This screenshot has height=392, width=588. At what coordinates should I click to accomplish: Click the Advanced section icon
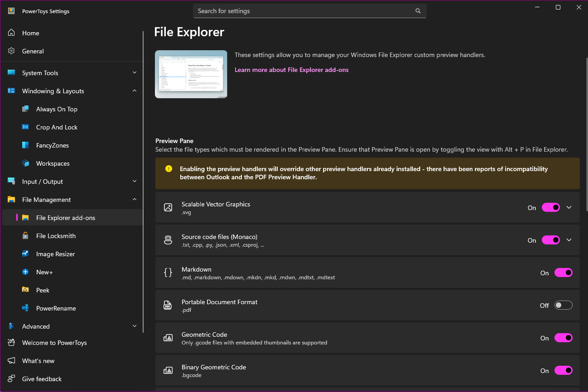click(x=12, y=326)
